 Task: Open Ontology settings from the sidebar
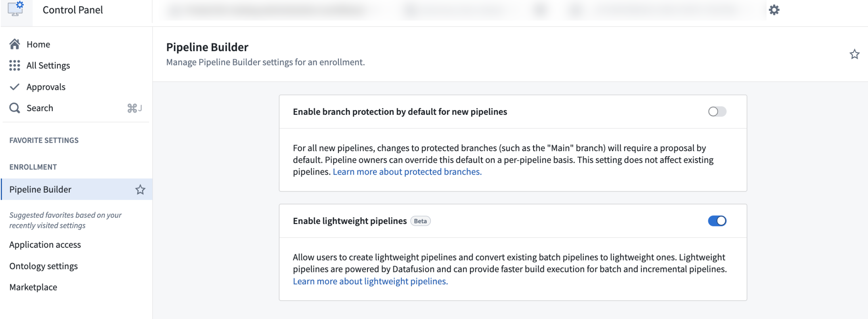(x=44, y=266)
